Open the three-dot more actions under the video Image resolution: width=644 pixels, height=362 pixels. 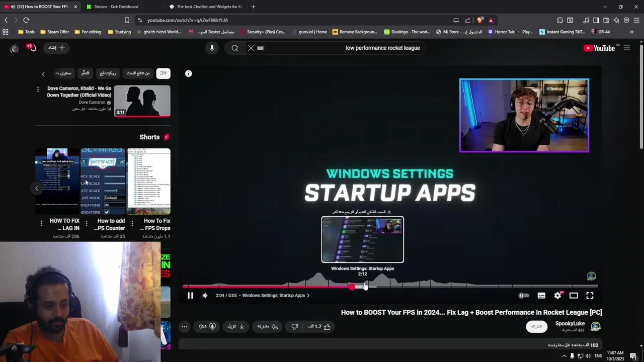(184, 327)
